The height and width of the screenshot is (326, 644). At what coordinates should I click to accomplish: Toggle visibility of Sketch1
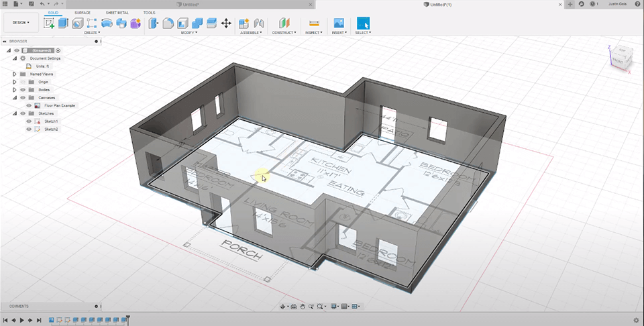(29, 121)
